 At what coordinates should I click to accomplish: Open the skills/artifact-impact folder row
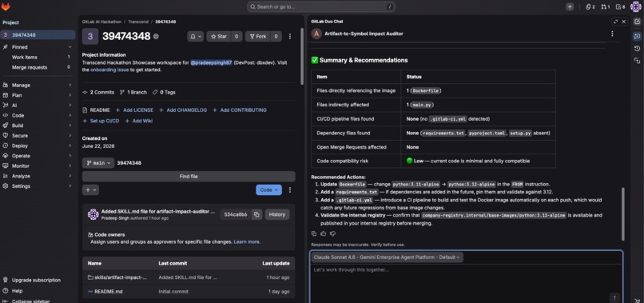pyautogui.click(x=189, y=277)
